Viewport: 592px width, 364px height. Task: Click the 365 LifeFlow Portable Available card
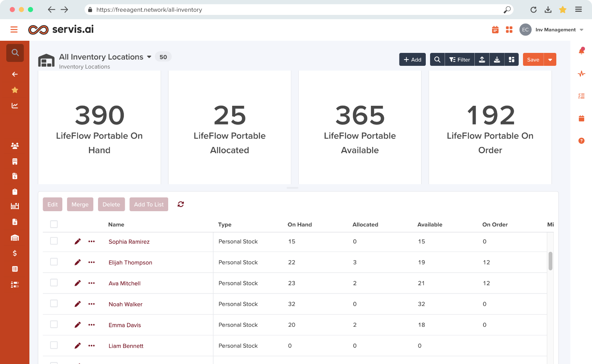360,127
